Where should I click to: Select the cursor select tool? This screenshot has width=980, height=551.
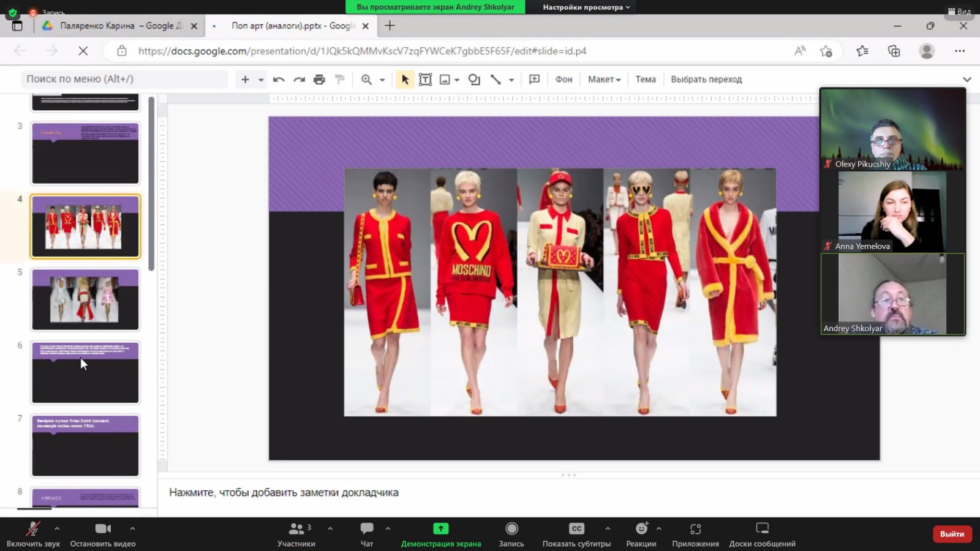click(x=405, y=79)
